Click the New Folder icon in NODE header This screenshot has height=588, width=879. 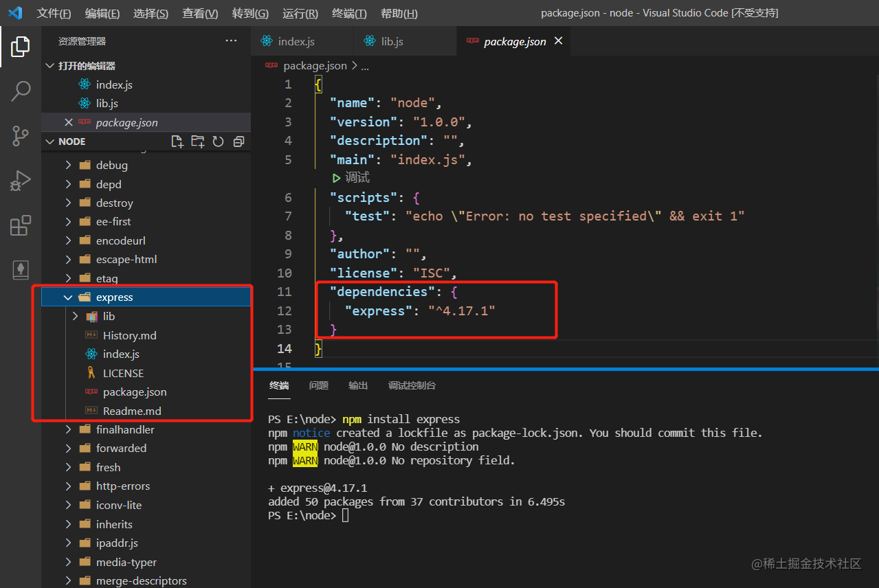(x=198, y=142)
